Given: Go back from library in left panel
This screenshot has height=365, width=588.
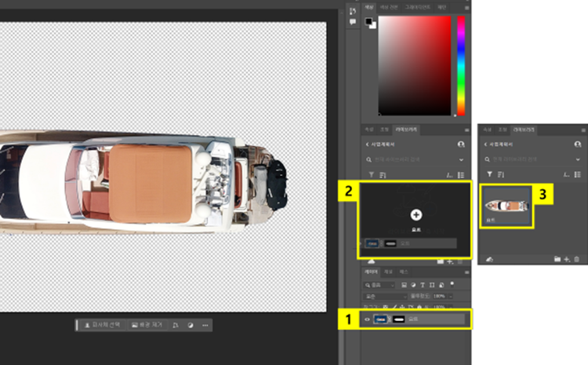Looking at the screenshot, I should coord(366,144).
